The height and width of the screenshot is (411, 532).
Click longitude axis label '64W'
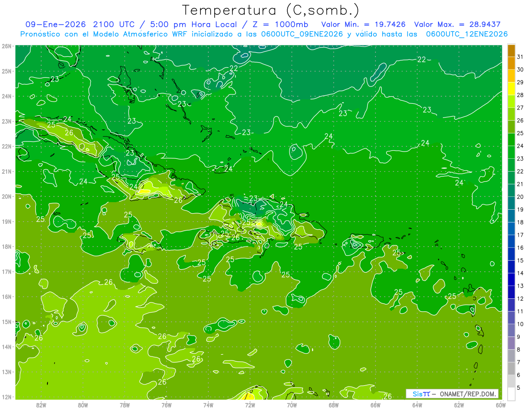coord(417,405)
